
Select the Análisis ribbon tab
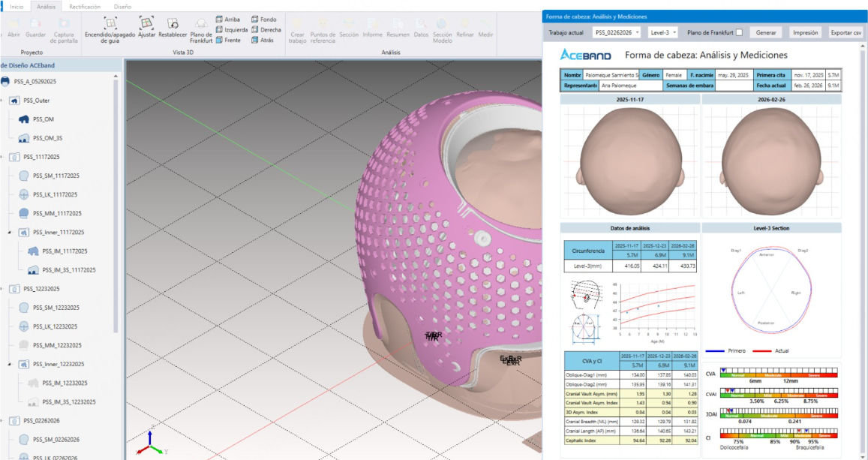coord(46,7)
